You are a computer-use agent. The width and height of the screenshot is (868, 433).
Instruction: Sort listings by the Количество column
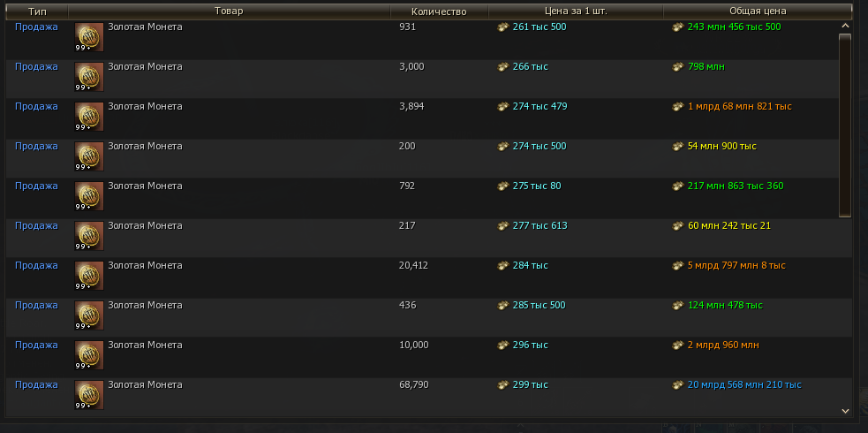pyautogui.click(x=439, y=11)
